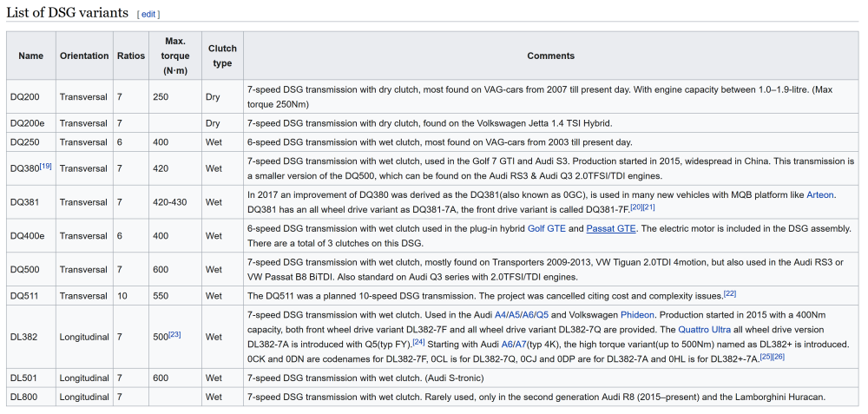Click the 550 torque value for DQ511
The height and width of the screenshot is (414, 868).
161,296
